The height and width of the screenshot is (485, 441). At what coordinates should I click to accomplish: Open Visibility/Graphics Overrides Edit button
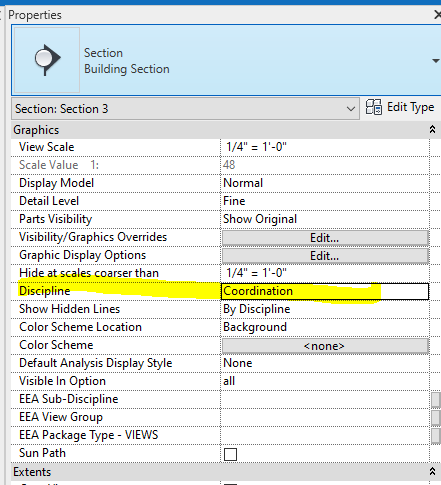325,238
